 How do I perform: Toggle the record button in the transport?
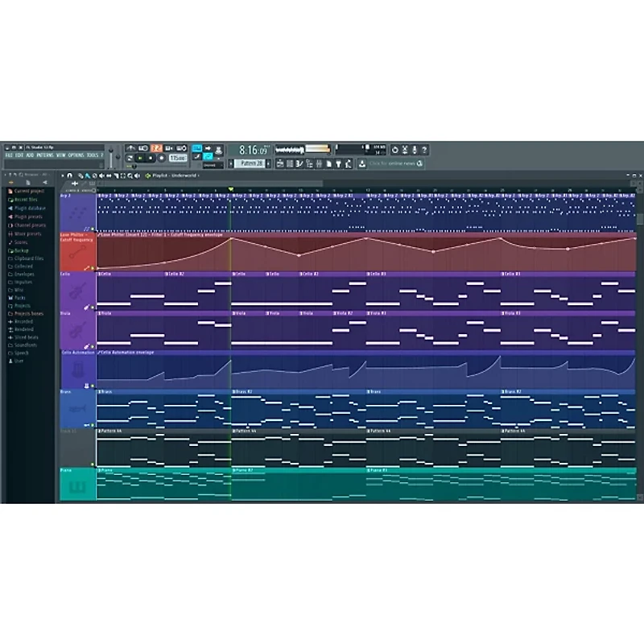[161, 158]
